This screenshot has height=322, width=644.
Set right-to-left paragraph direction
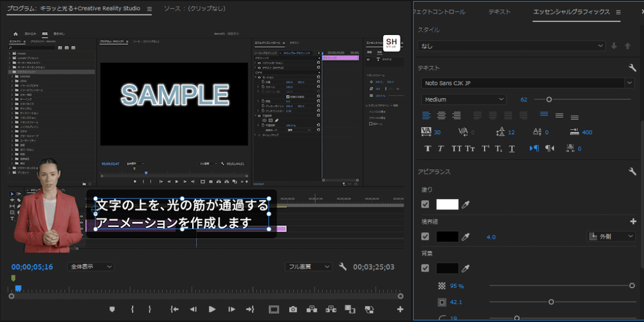[x=550, y=149]
